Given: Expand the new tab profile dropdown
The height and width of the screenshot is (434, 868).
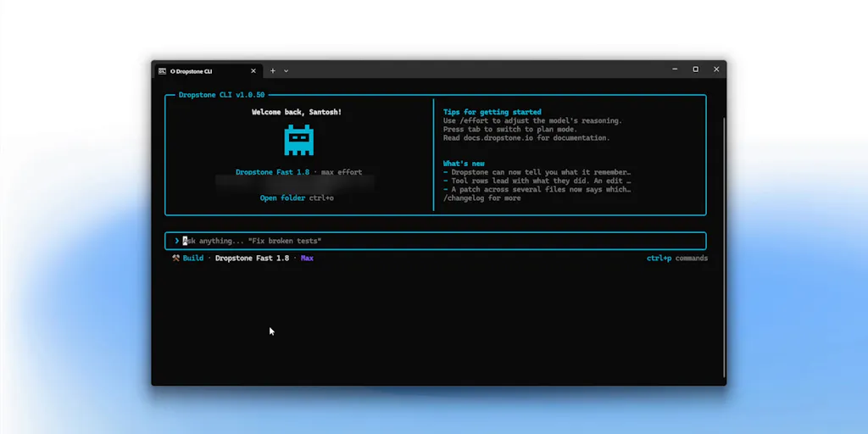Looking at the screenshot, I should (x=287, y=71).
